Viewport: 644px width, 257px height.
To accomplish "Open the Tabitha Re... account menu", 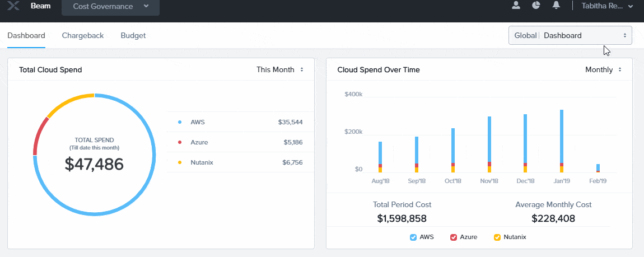I will 607,6.
